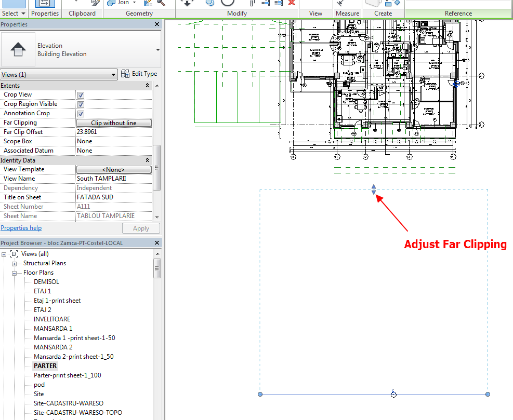513x420 pixels.
Task: Select the ETAJ 1 floor plan
Action: 43,291
